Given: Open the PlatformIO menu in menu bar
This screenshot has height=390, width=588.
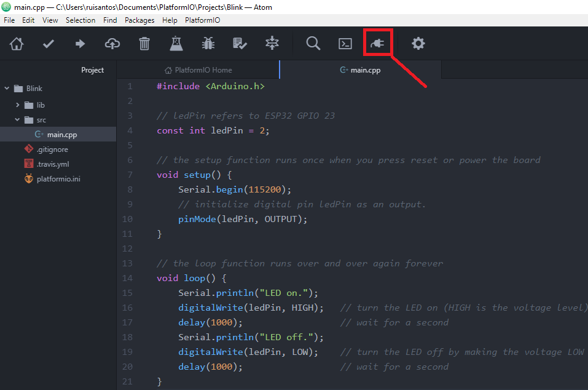Looking at the screenshot, I should pyautogui.click(x=202, y=20).
